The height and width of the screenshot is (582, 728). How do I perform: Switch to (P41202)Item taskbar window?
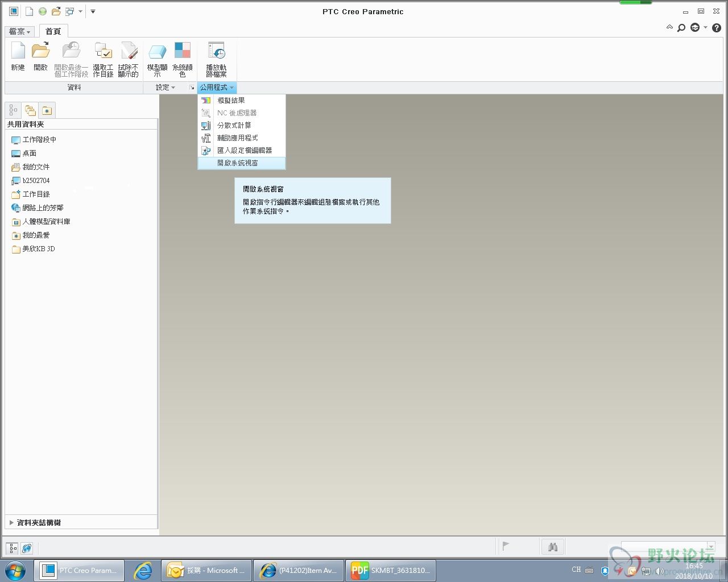[299, 570]
